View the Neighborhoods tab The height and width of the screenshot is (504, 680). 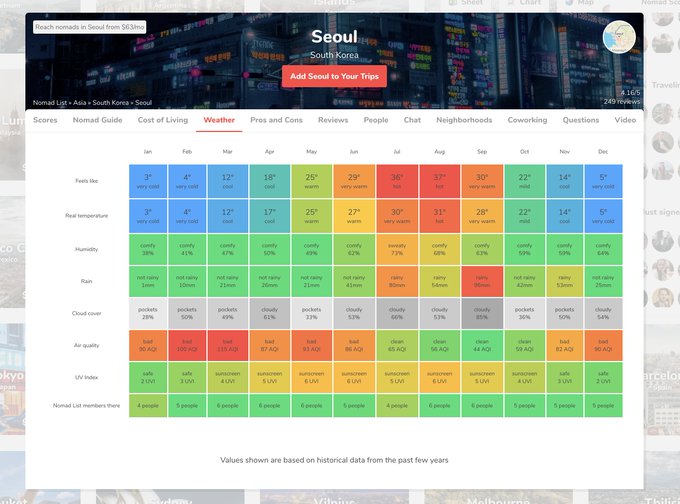coord(464,120)
